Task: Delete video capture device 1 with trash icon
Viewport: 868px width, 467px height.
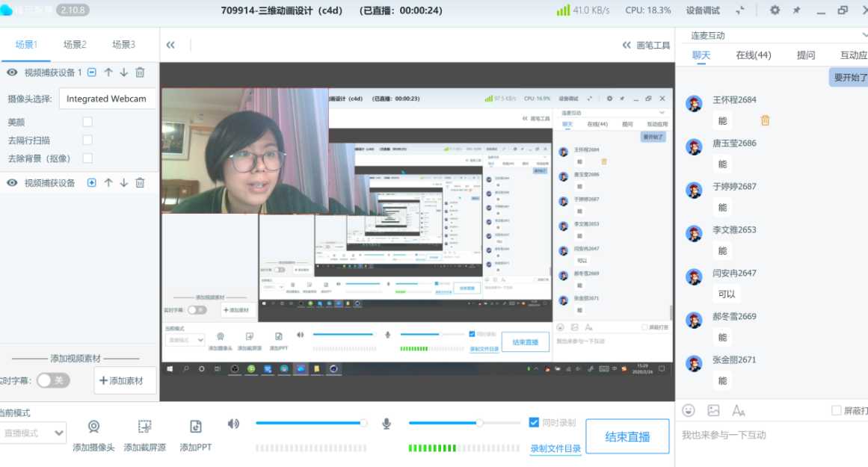Action: (140, 72)
